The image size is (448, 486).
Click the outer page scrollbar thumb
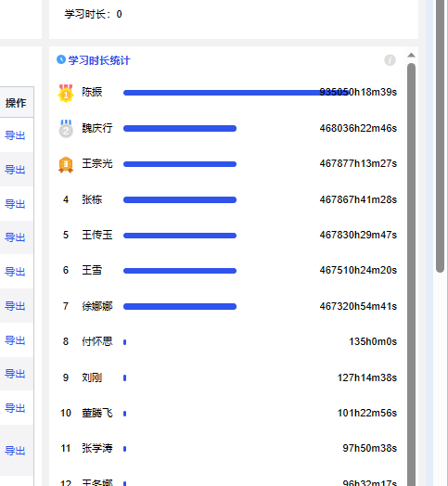point(440,136)
